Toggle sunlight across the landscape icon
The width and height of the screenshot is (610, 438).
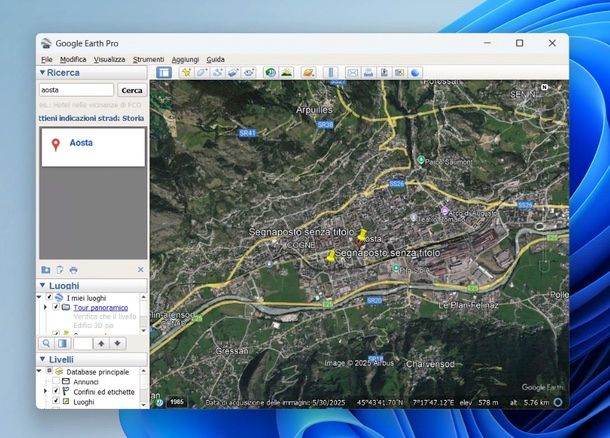pos(286,72)
